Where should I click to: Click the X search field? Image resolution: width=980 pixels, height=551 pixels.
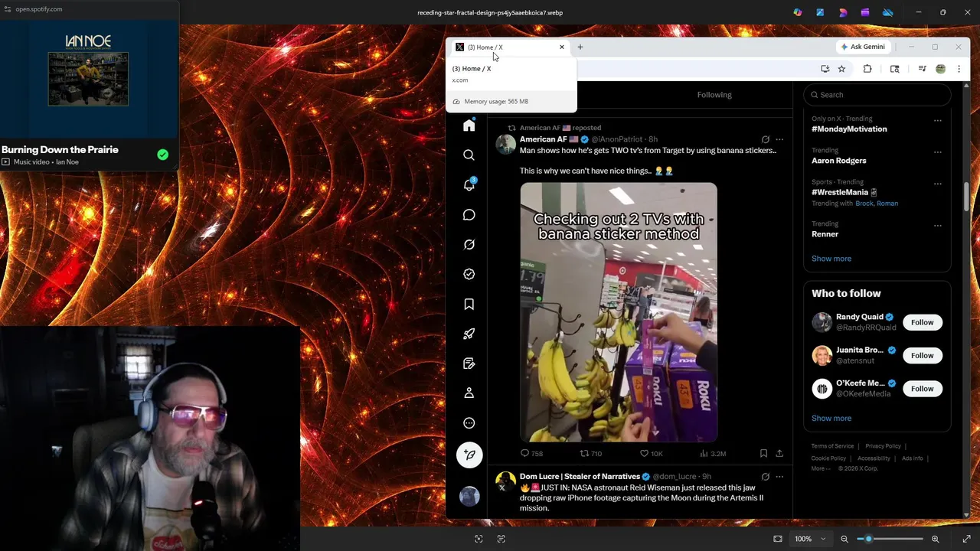(x=877, y=95)
